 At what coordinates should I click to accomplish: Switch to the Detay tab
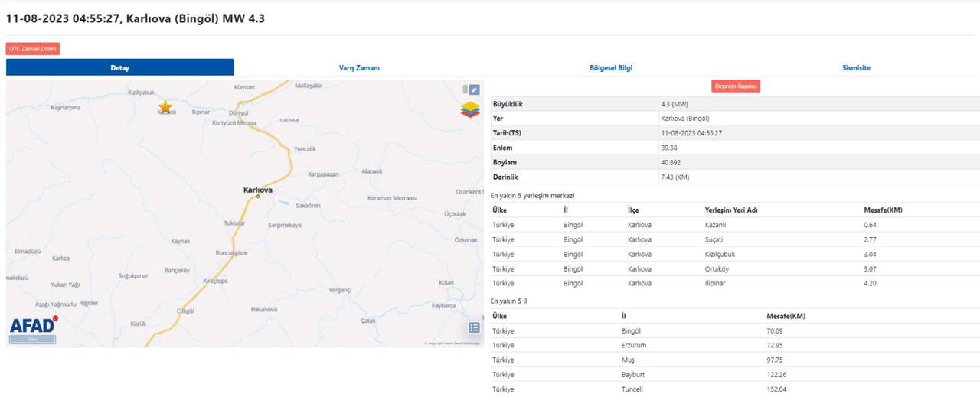click(119, 67)
